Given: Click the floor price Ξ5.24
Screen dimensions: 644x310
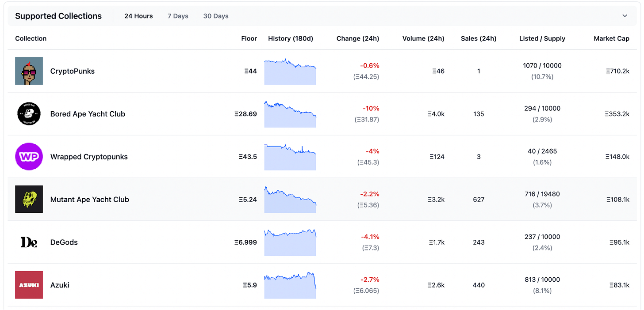Looking at the screenshot, I should pyautogui.click(x=248, y=200).
